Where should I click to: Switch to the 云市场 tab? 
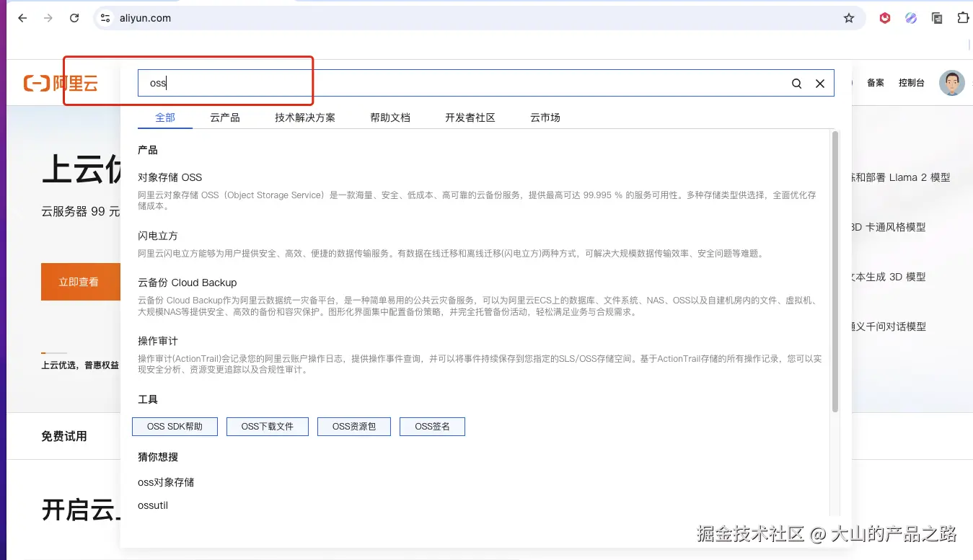coord(545,117)
